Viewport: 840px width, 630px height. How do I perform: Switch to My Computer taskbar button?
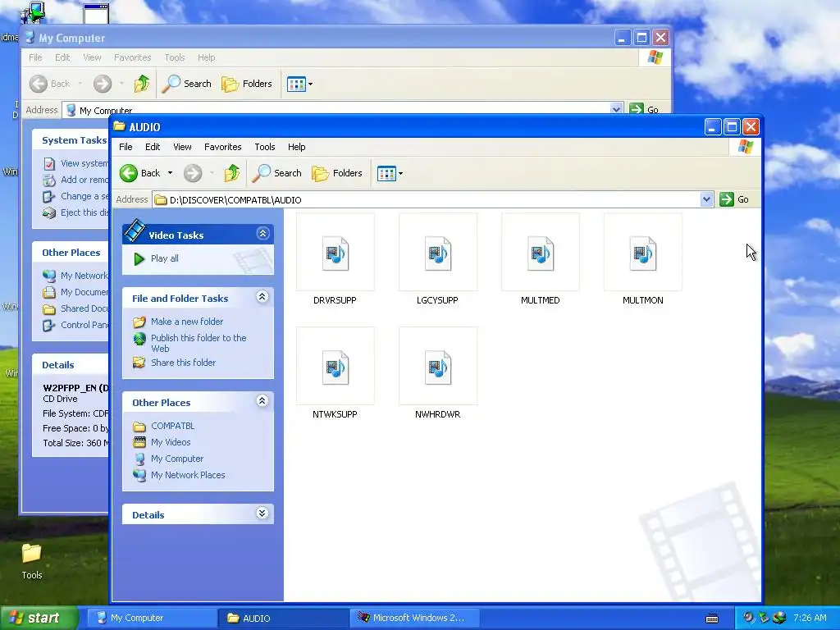[x=152, y=618]
